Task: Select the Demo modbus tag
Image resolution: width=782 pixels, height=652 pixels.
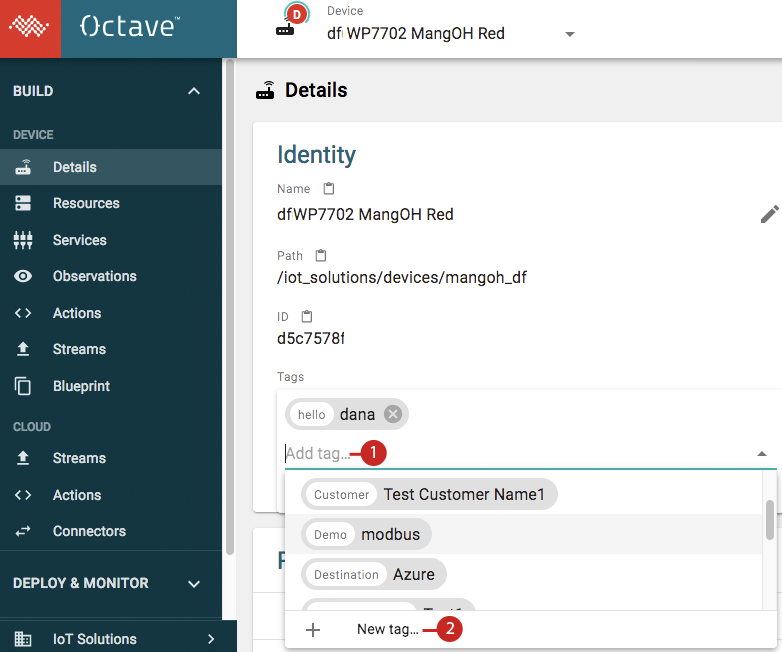Action: pyautogui.click(x=367, y=534)
